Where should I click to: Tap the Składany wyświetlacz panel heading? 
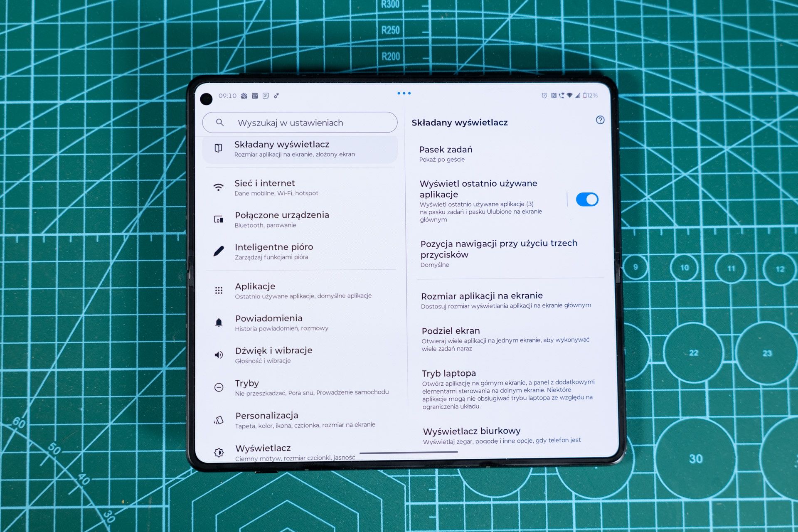pos(460,123)
